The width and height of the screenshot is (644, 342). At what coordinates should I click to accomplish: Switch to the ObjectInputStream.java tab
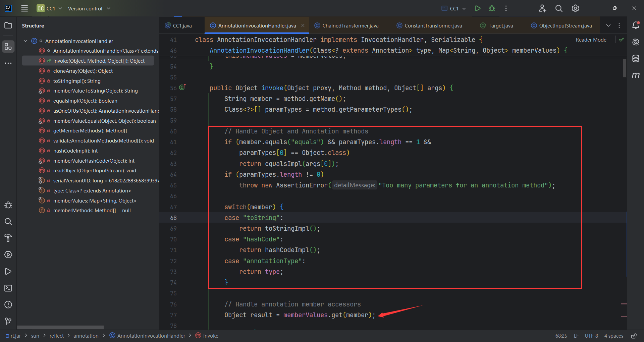click(561, 25)
